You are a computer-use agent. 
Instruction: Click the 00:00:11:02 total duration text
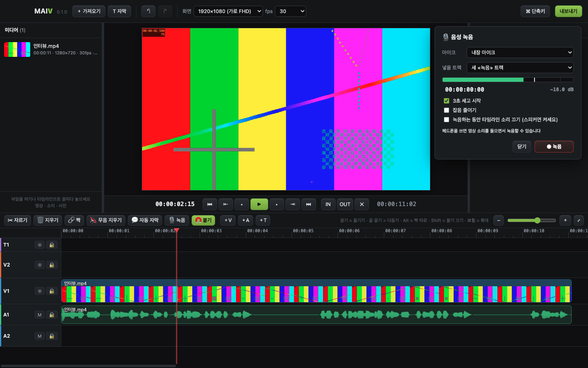pyautogui.click(x=396, y=204)
